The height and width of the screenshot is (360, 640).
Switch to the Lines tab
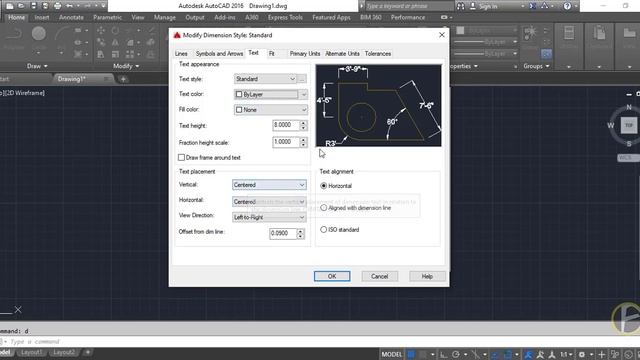click(x=181, y=53)
